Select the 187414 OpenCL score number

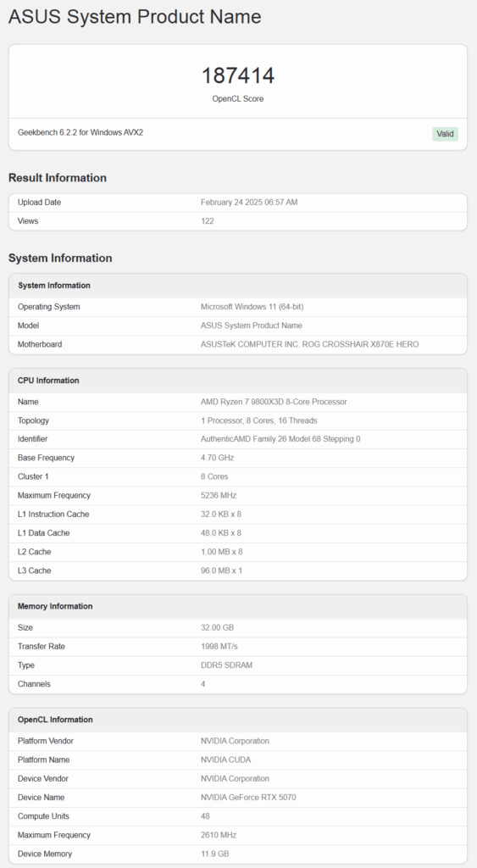pyautogui.click(x=238, y=75)
